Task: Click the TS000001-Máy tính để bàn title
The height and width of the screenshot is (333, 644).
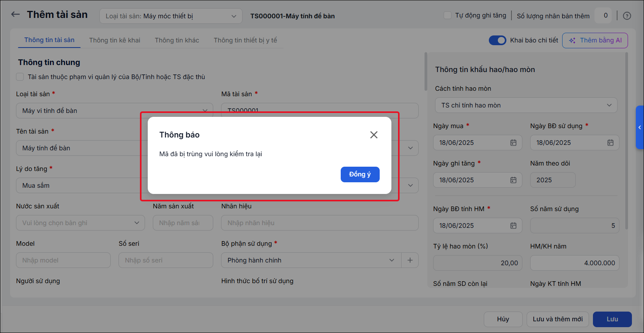Action: click(x=292, y=16)
